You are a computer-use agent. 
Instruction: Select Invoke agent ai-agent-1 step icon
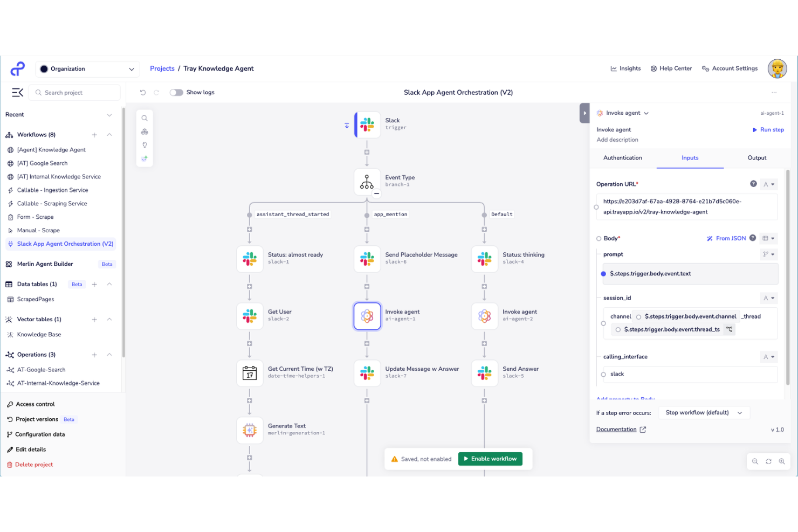pos(367,316)
